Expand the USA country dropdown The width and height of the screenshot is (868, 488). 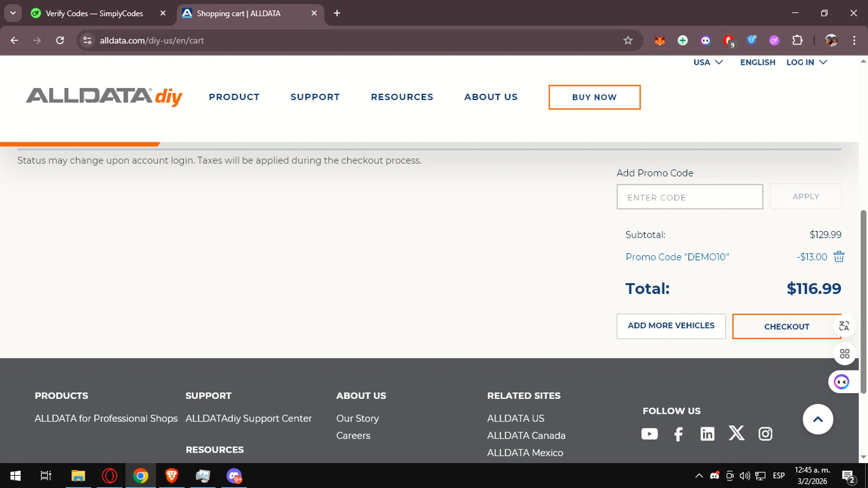(x=708, y=62)
